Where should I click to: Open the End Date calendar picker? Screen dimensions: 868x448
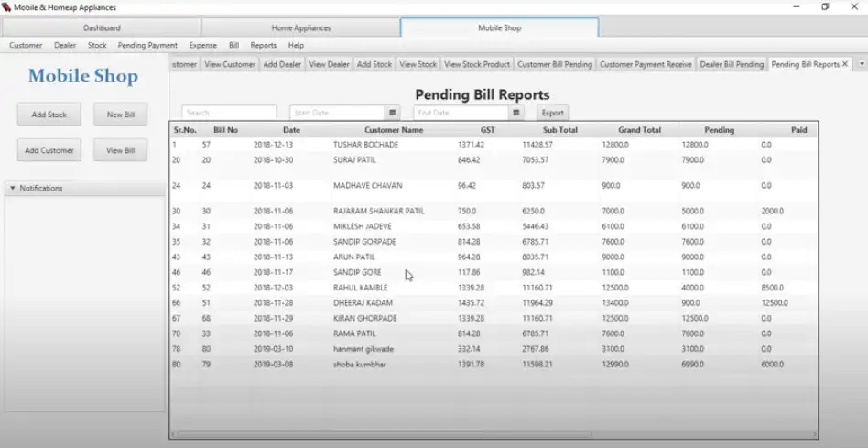click(516, 113)
